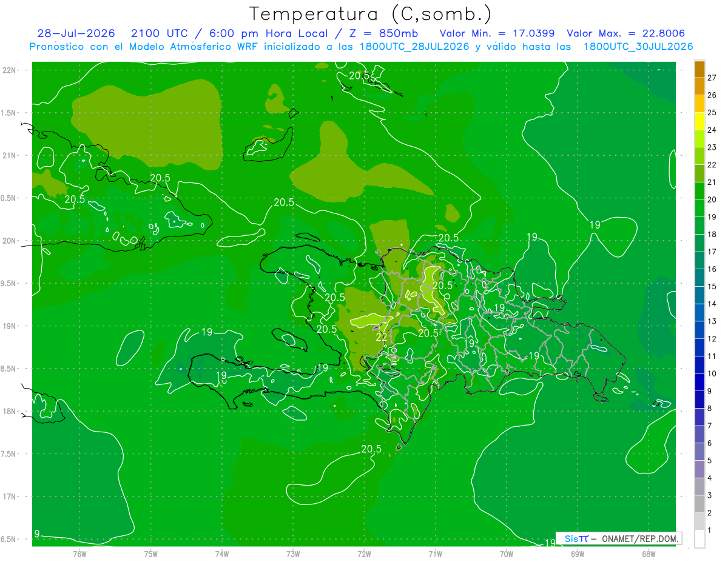Click the "2100 UTC" time text
The width and height of the screenshot is (728, 562).
159,33
